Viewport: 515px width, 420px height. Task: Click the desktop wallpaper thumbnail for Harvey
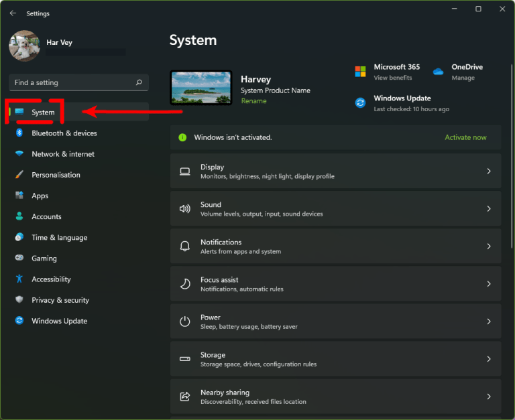click(201, 88)
